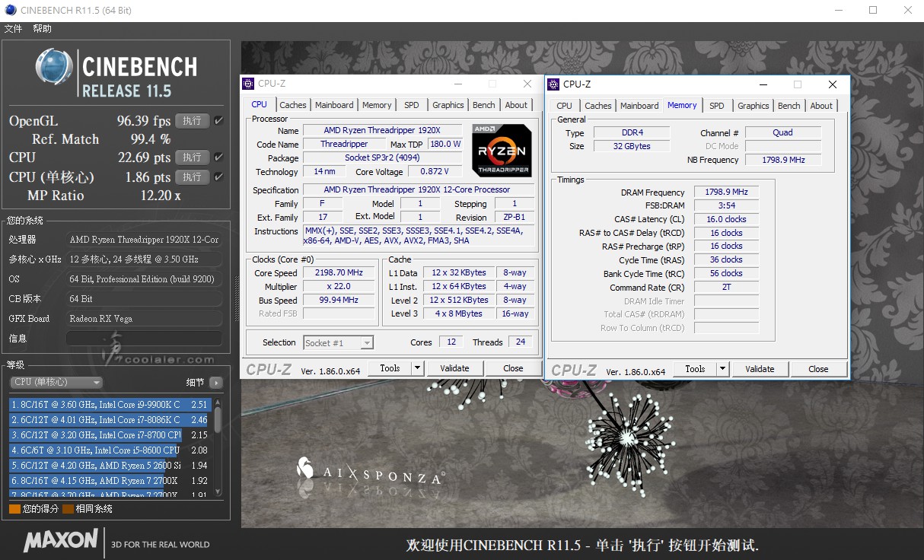924x560 pixels.
Task: Click the AMD Ryzen Threadripper logo
Action: tap(502, 150)
